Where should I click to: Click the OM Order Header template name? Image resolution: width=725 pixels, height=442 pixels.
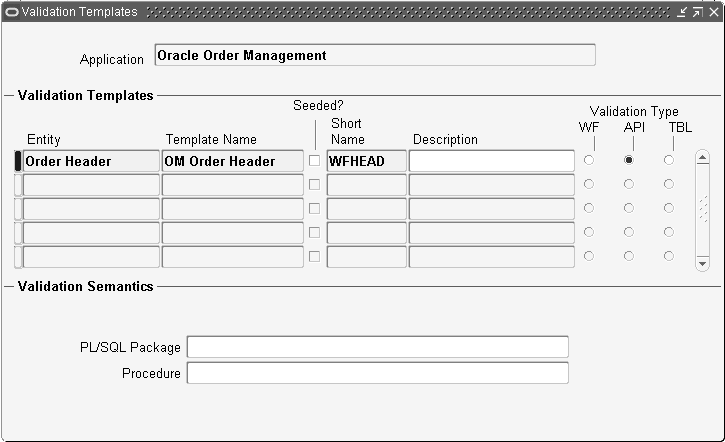point(233,161)
